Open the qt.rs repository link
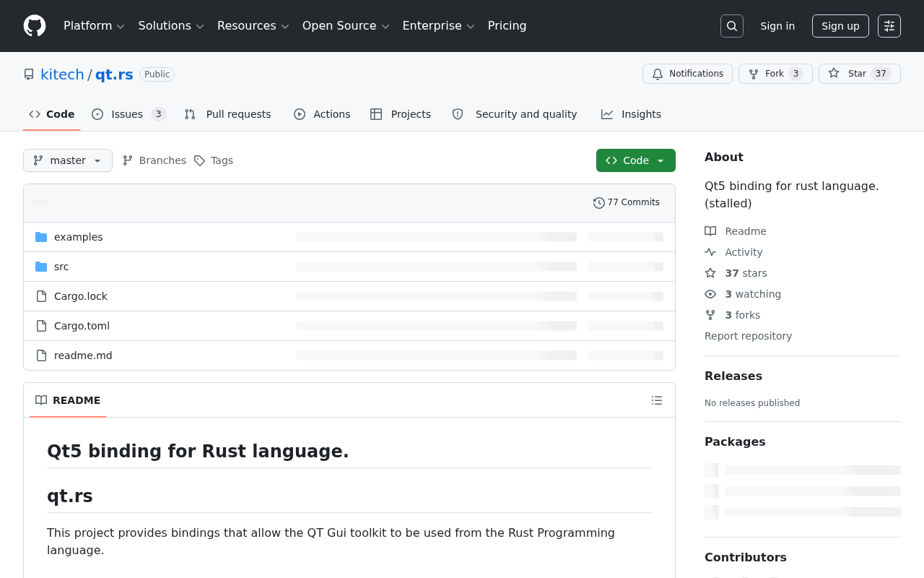The image size is (924, 578). point(114,74)
